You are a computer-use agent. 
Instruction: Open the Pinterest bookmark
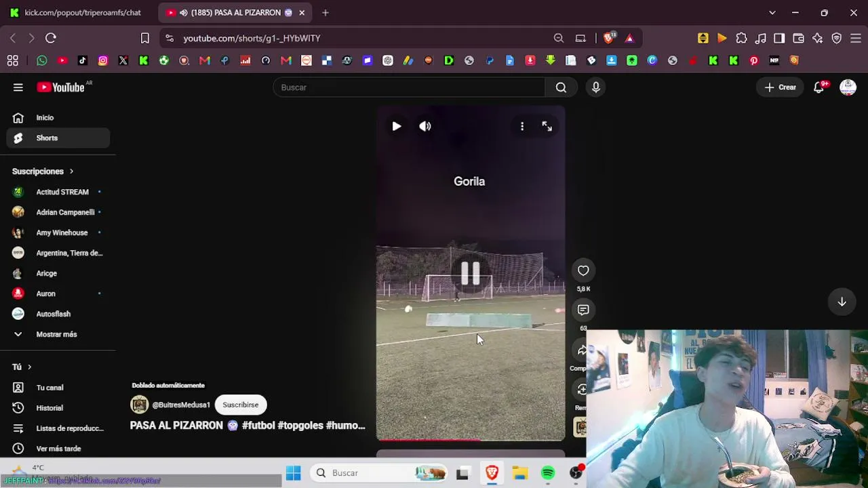coord(754,60)
